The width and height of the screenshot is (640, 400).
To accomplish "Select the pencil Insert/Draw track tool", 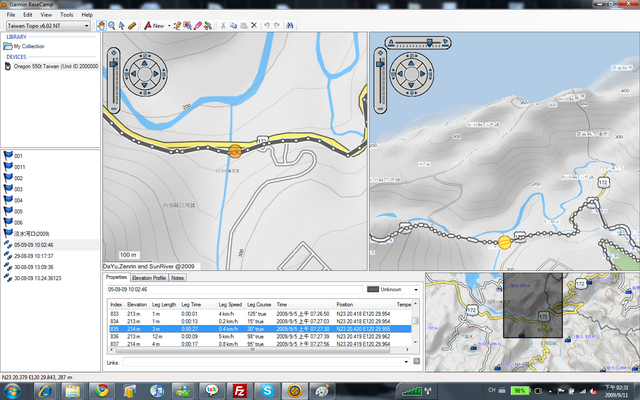I will tap(177, 25).
